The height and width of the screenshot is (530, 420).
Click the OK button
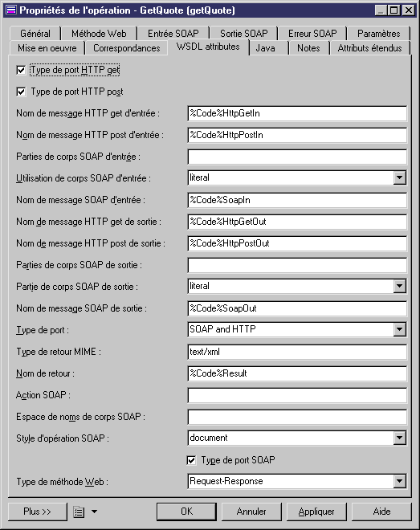186,512
